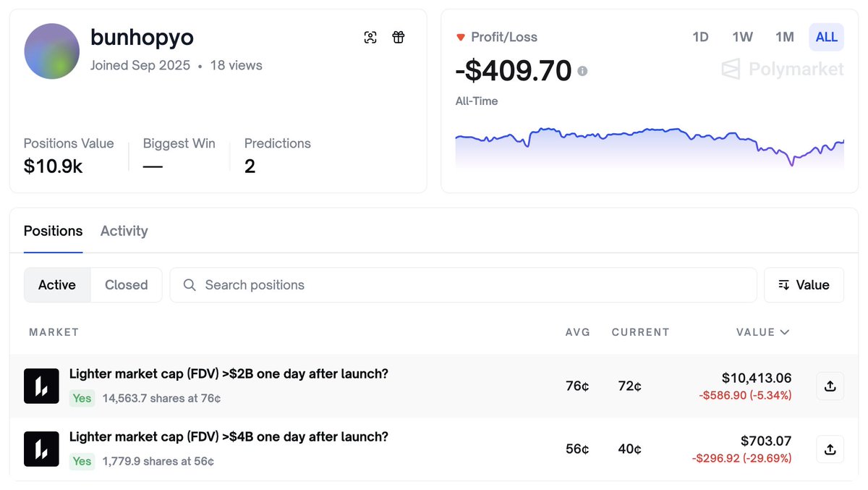Click the bunhopyo username
868x490 pixels.
(142, 38)
